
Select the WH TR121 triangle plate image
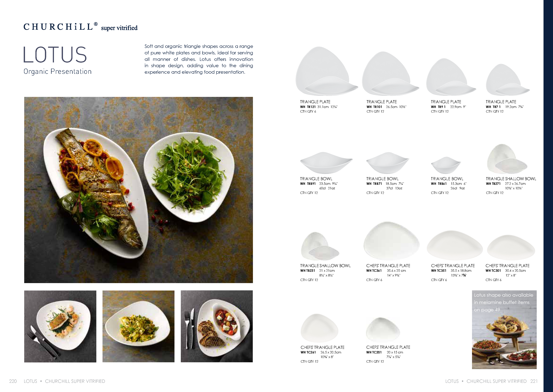[326, 71]
